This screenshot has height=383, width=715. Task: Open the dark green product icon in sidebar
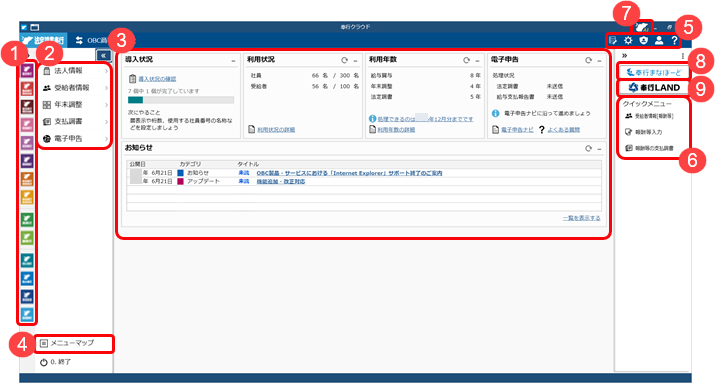pos(27,220)
